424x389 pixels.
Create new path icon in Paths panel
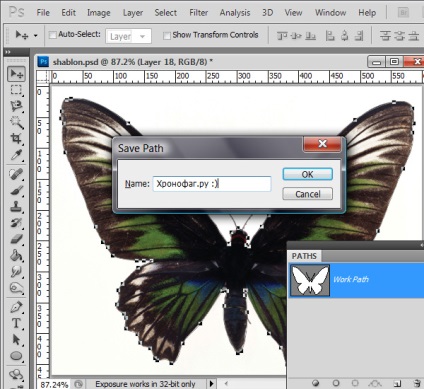397,383
